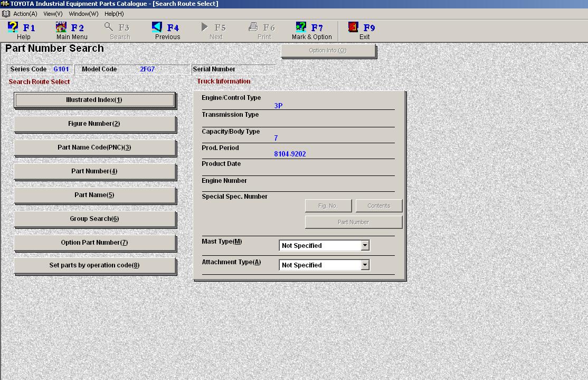Click the Part Number Search heading
The image size is (588, 380).
54,49
